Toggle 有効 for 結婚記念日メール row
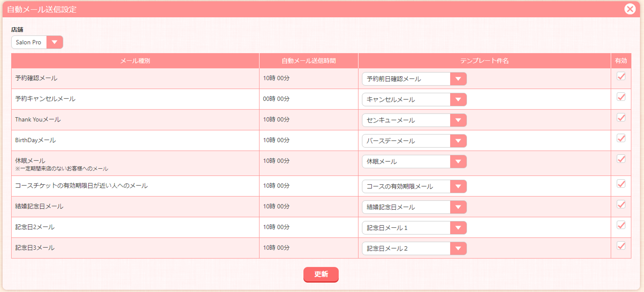 click(621, 204)
